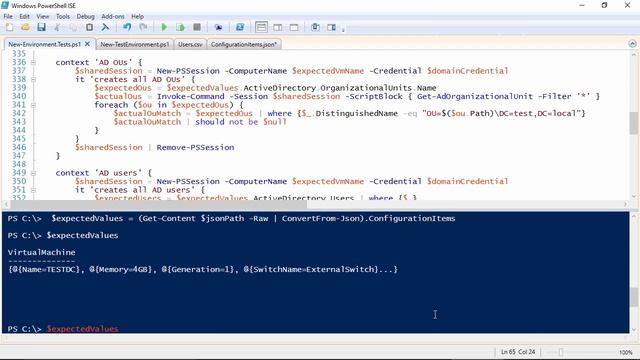Collapse 'creates all AD users' block line 351

point(33,190)
